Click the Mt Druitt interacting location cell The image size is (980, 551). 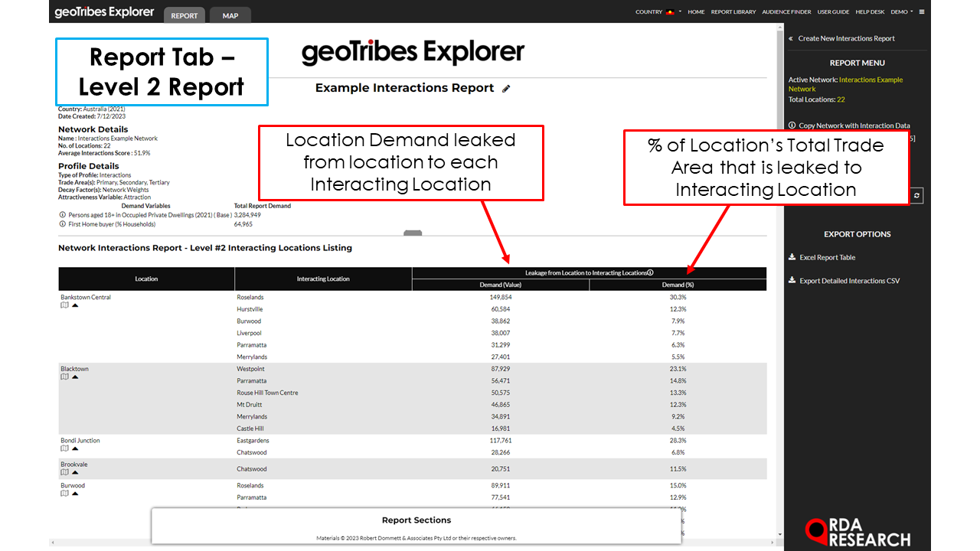(249, 405)
